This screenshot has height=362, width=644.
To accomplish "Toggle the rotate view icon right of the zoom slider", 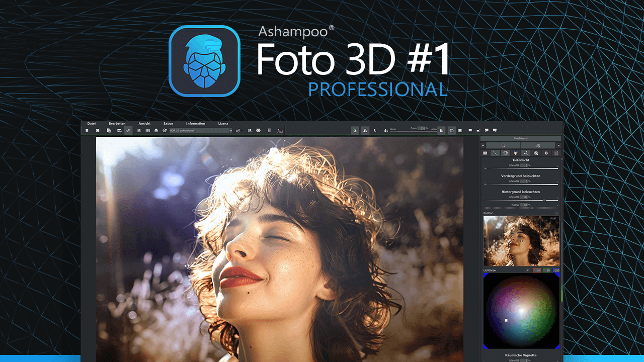I will 451,130.
